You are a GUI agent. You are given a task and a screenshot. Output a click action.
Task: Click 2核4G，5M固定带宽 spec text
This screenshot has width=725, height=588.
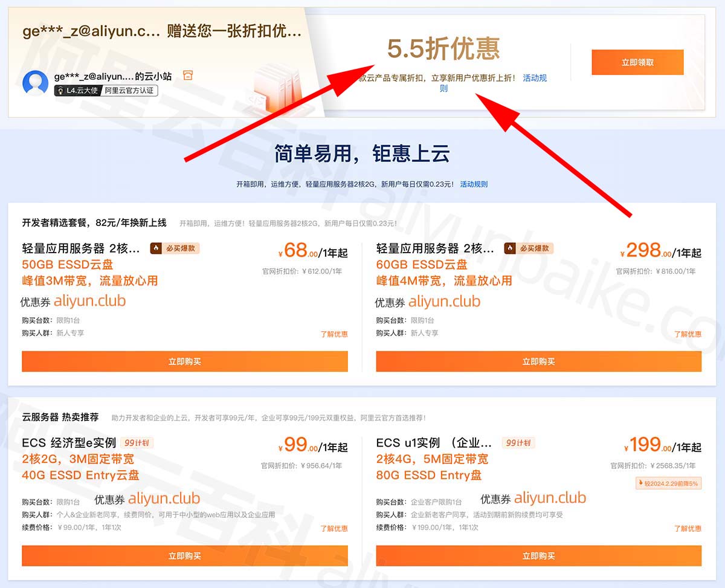point(432,459)
